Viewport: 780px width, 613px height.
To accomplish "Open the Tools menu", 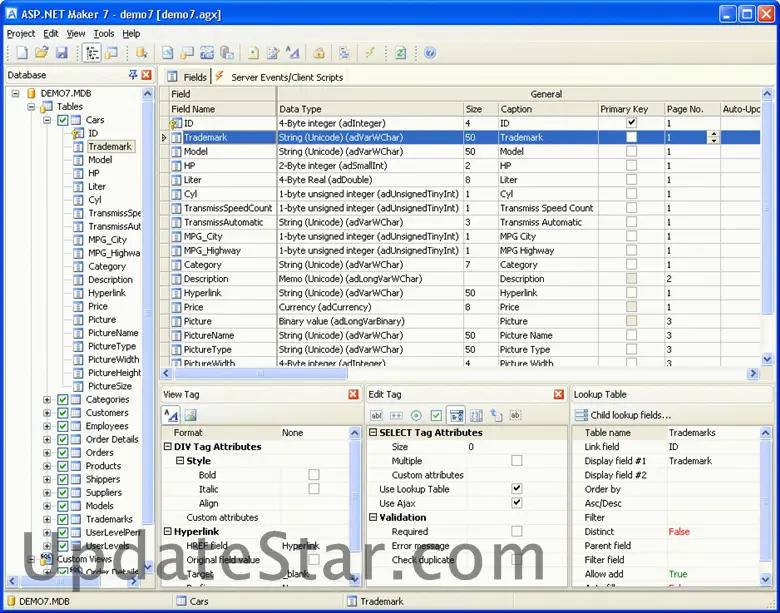I will tap(104, 33).
